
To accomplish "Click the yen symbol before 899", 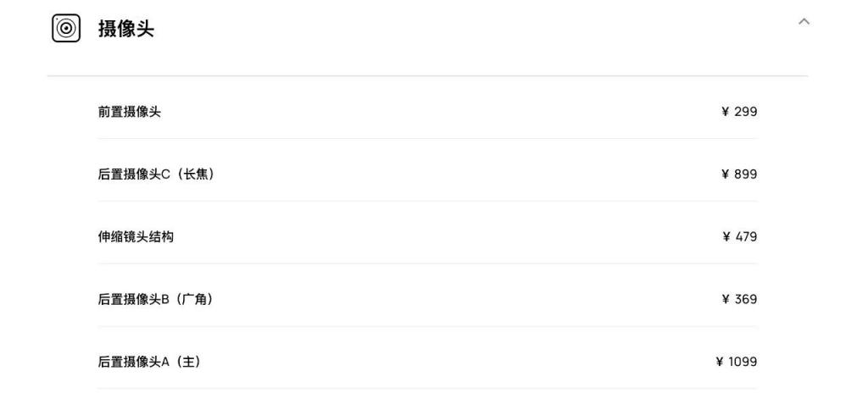I will [x=726, y=174].
